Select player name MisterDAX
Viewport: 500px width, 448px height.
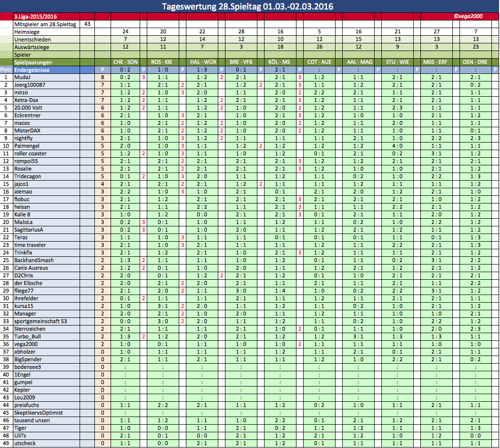tap(27, 131)
